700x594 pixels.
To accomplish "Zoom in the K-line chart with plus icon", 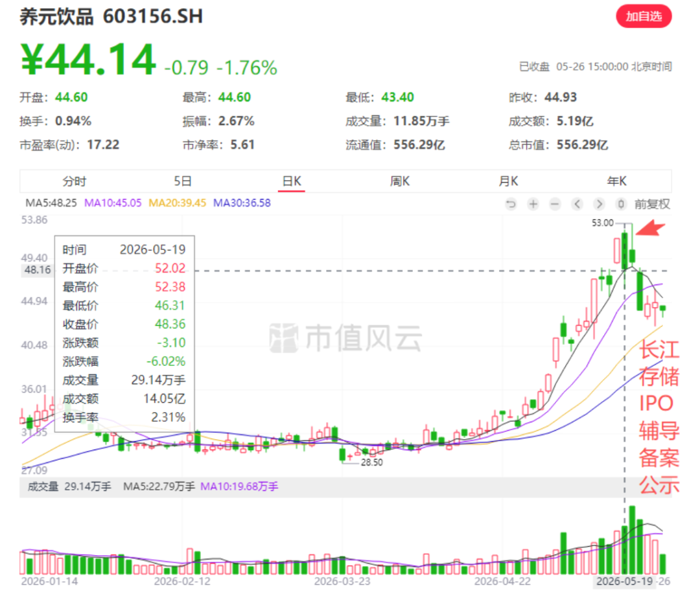I will click(x=533, y=205).
